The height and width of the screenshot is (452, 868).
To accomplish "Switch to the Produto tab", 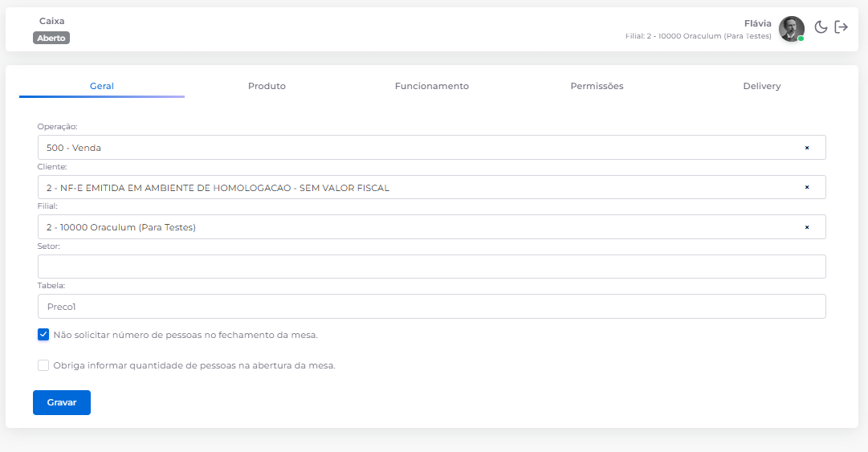I will (267, 86).
